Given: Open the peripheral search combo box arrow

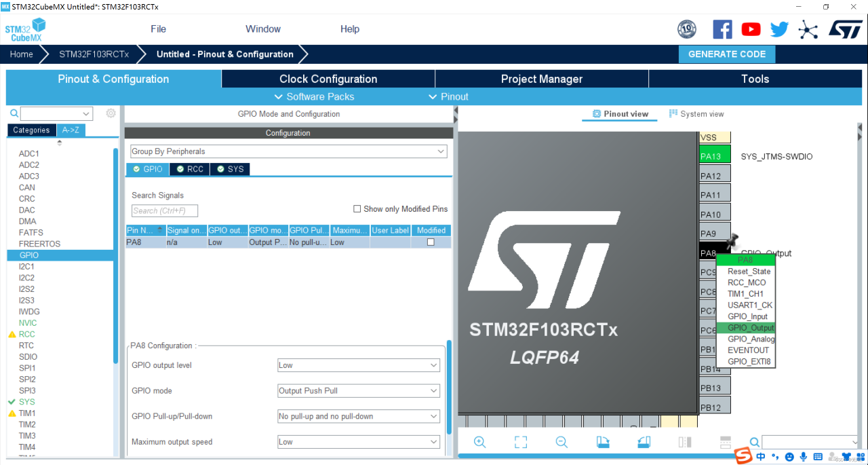Looking at the screenshot, I should point(86,114).
